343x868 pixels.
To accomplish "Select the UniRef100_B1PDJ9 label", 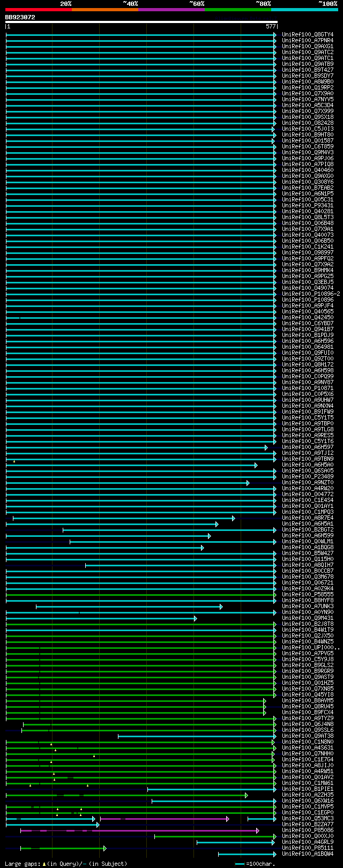I will tap(308, 335).
